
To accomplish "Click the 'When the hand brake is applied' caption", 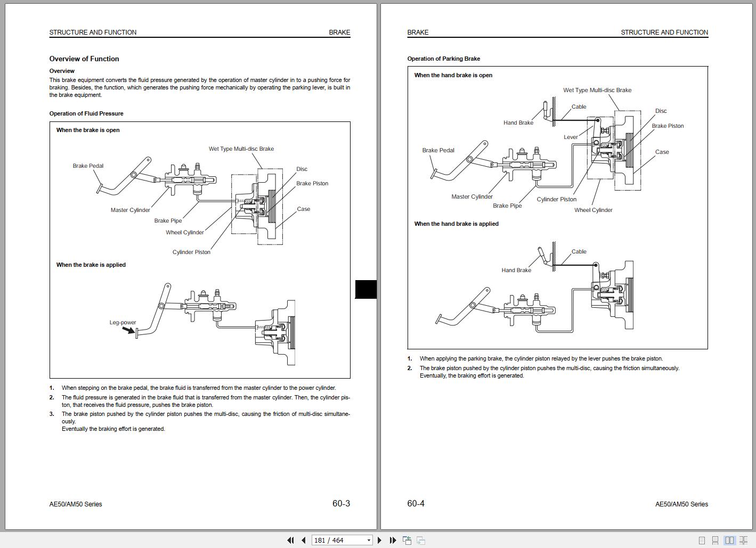I will click(x=457, y=224).
